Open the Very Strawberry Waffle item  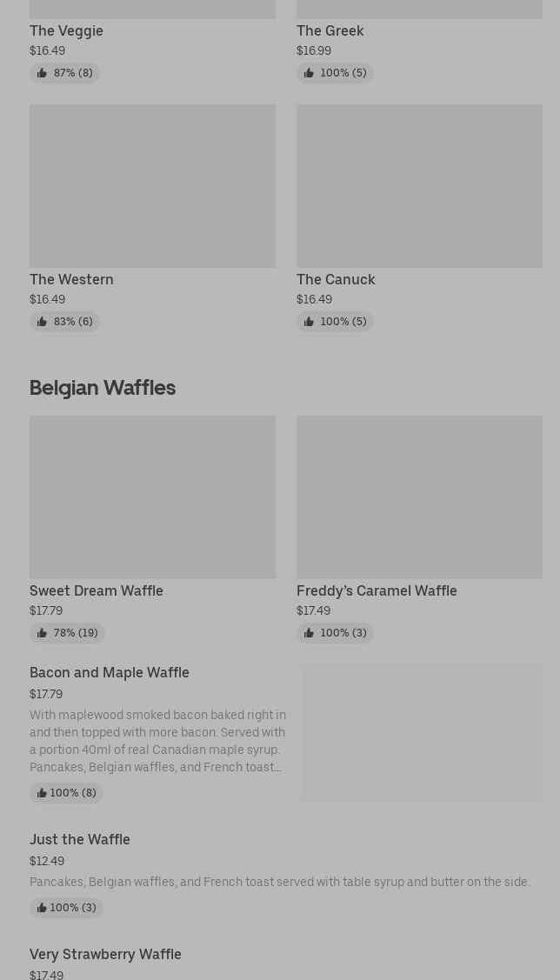point(105,954)
